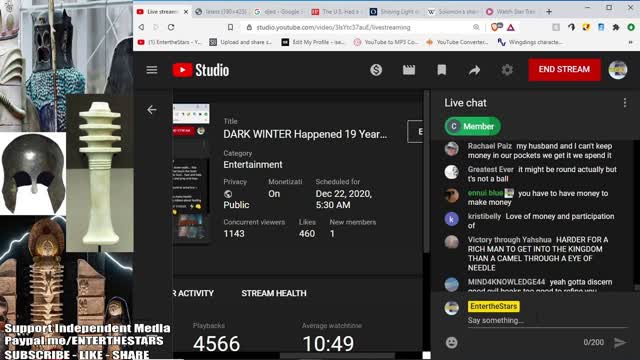Screen dimensions: 640x360
Task: Click kristibelly chat username
Action: coord(484,216)
